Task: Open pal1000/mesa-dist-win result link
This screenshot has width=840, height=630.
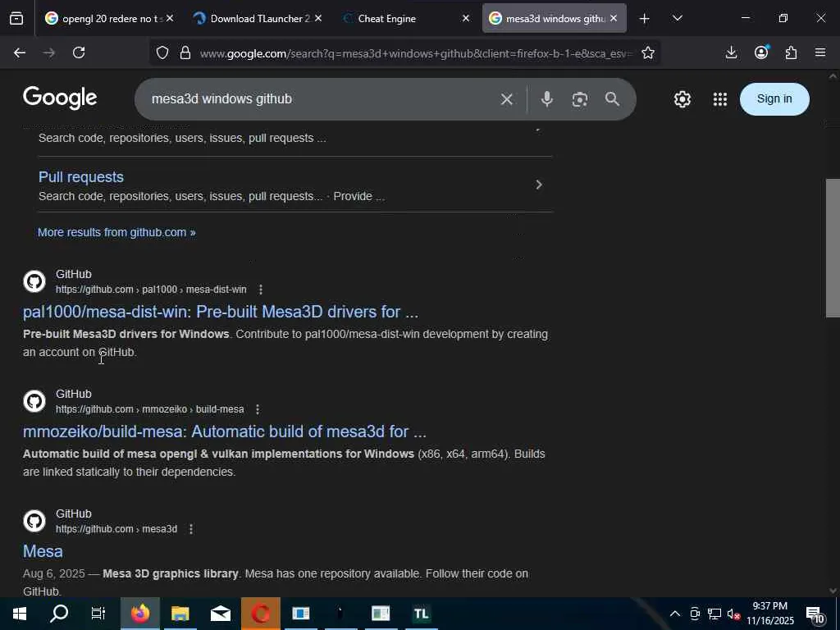Action: coord(221,312)
